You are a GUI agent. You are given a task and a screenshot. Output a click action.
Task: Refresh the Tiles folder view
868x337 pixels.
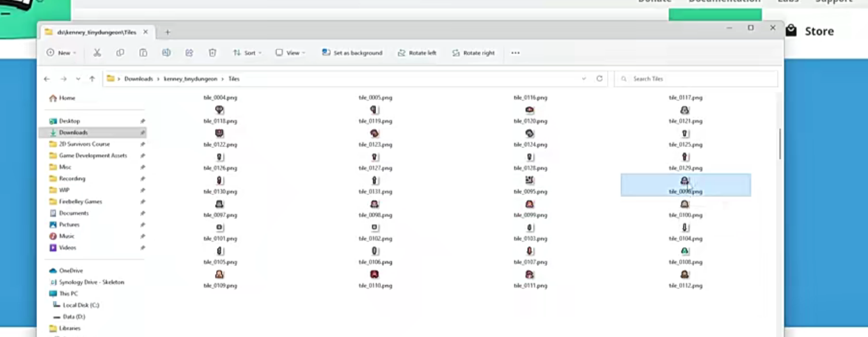(x=599, y=79)
